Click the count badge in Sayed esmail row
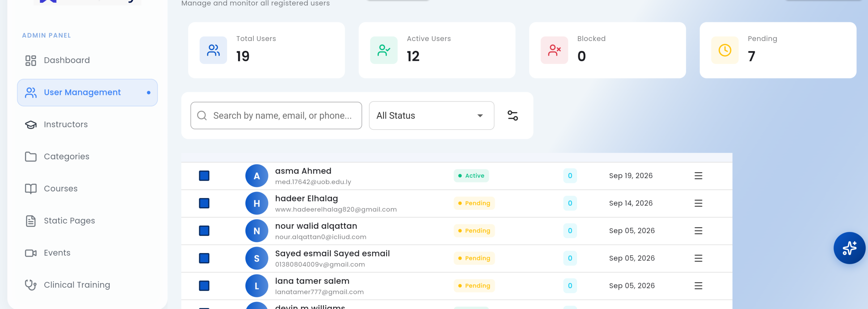 click(x=570, y=258)
